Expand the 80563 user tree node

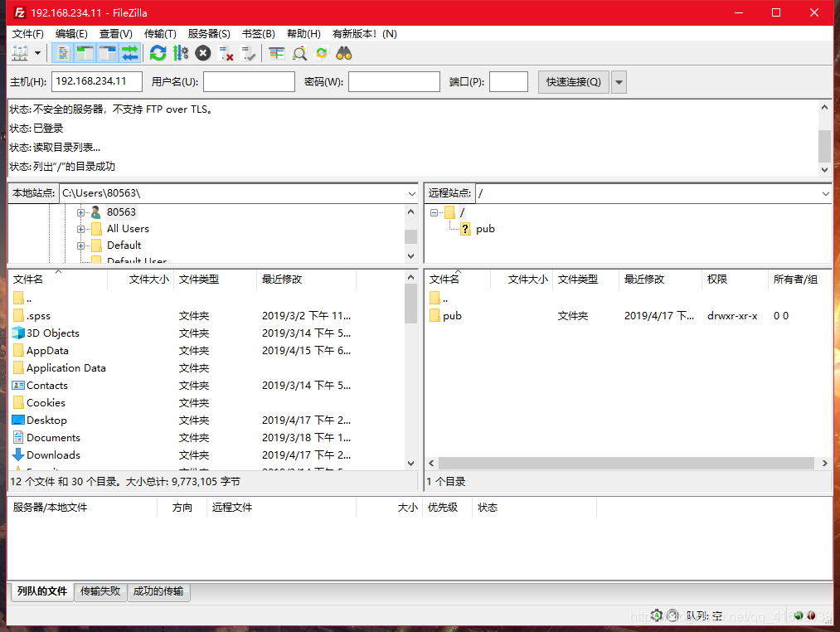pyautogui.click(x=80, y=212)
